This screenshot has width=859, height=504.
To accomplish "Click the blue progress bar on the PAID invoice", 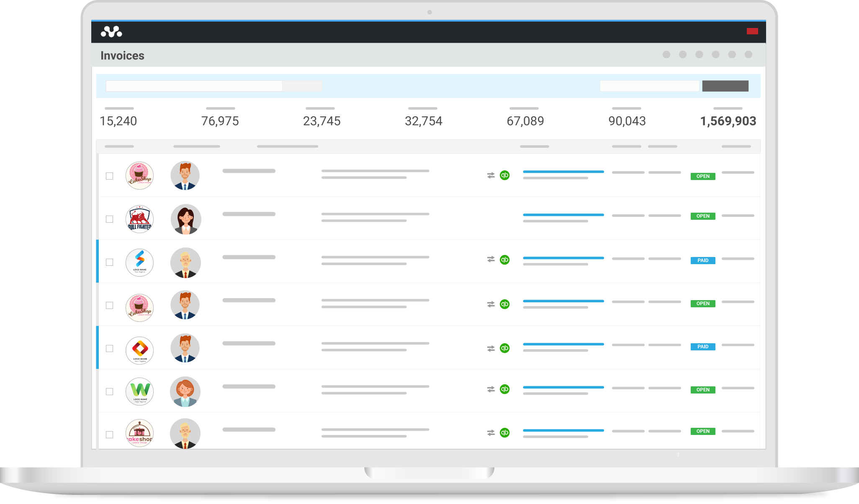I will (x=563, y=257).
